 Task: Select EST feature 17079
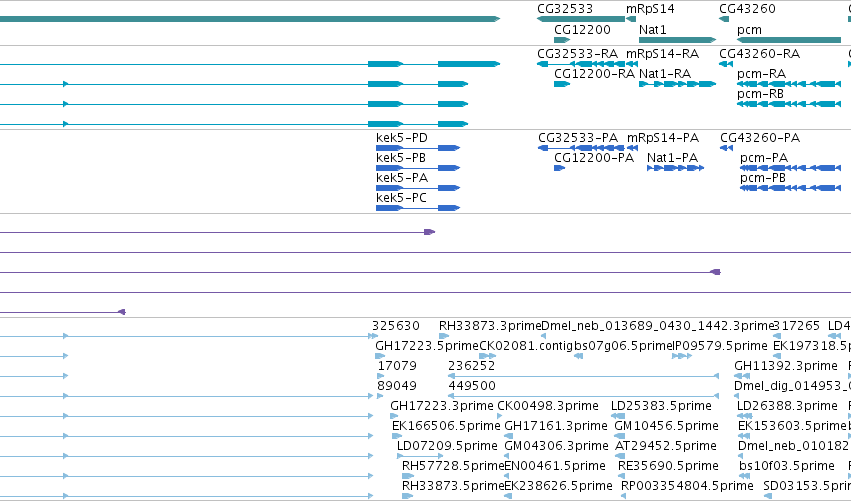click(x=380, y=376)
